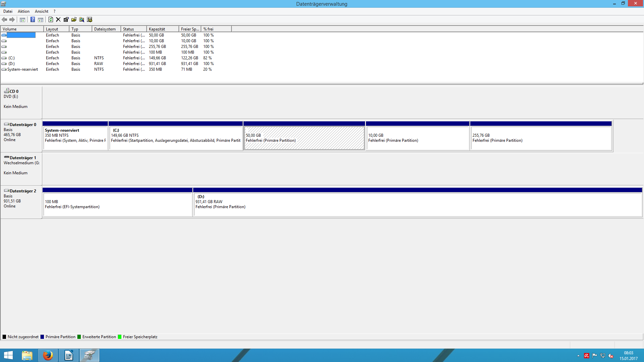
Task: Click the 82 % free cell
Action: 207,58
